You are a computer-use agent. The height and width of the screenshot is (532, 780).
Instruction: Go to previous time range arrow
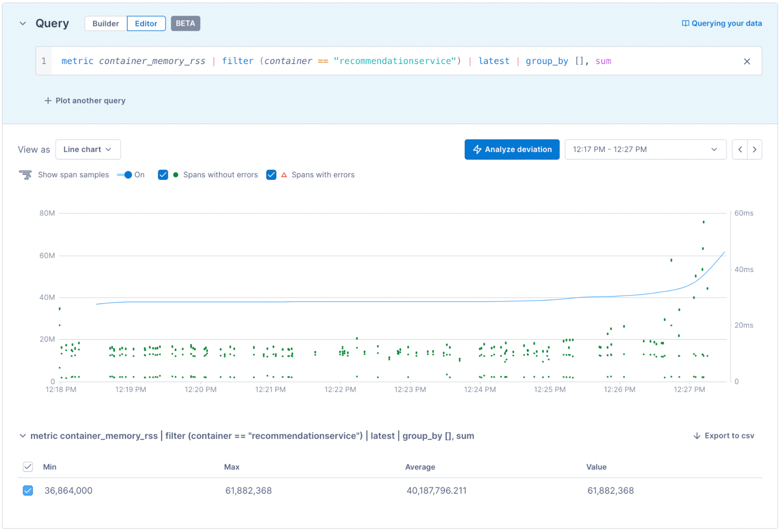point(739,149)
